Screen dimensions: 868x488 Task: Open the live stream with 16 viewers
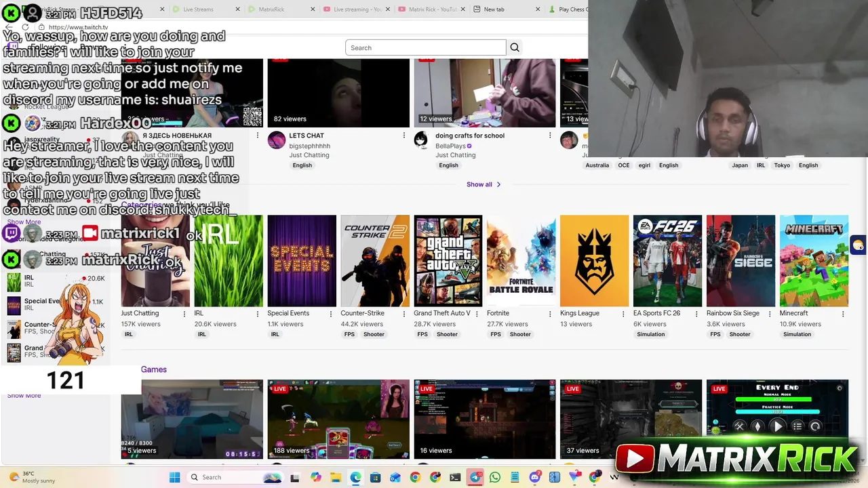(485, 420)
